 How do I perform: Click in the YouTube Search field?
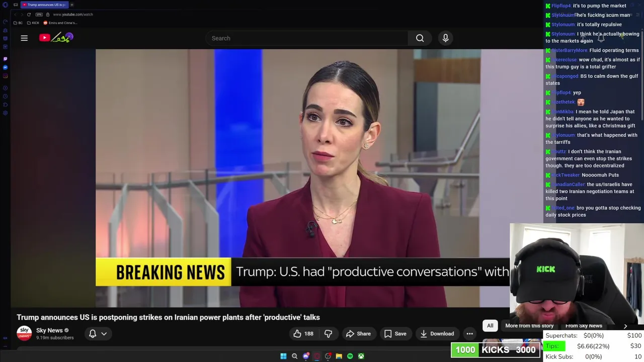coord(307,38)
